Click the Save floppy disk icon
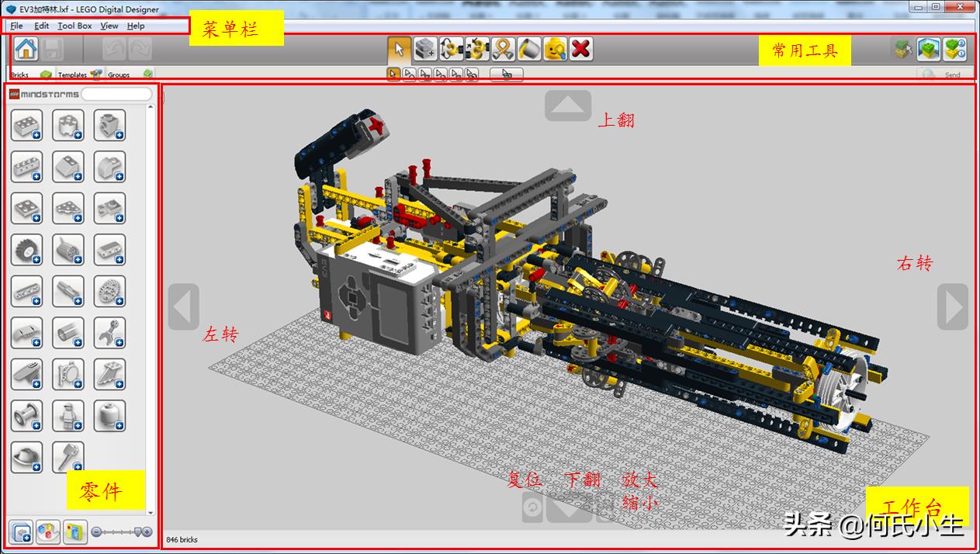The width and height of the screenshot is (980, 554). click(53, 50)
